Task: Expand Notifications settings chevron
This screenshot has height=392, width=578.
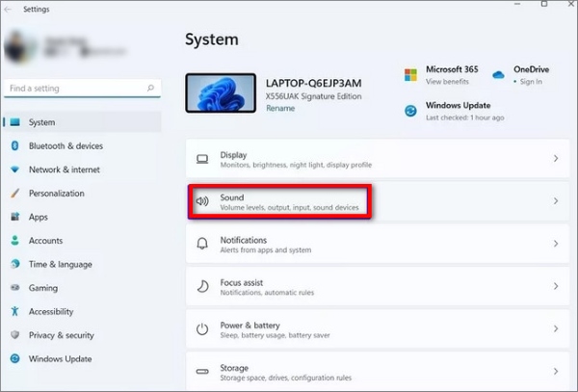Action: pyautogui.click(x=556, y=244)
